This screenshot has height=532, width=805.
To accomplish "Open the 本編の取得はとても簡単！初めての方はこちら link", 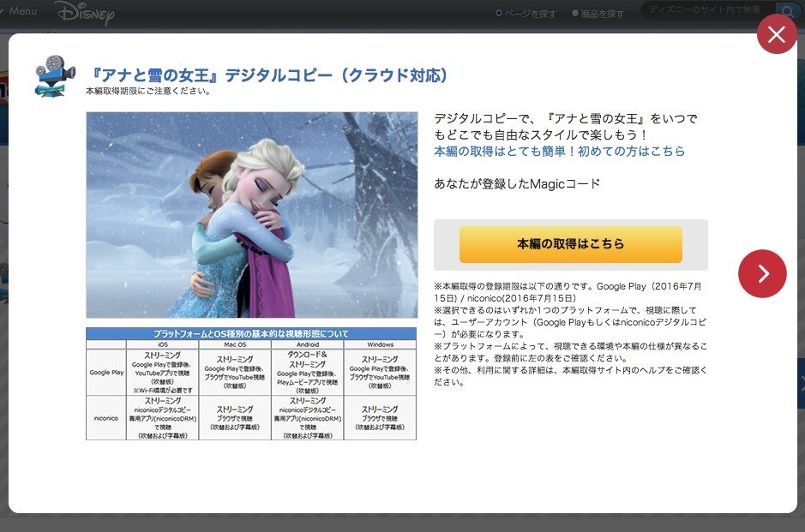I will (559, 152).
